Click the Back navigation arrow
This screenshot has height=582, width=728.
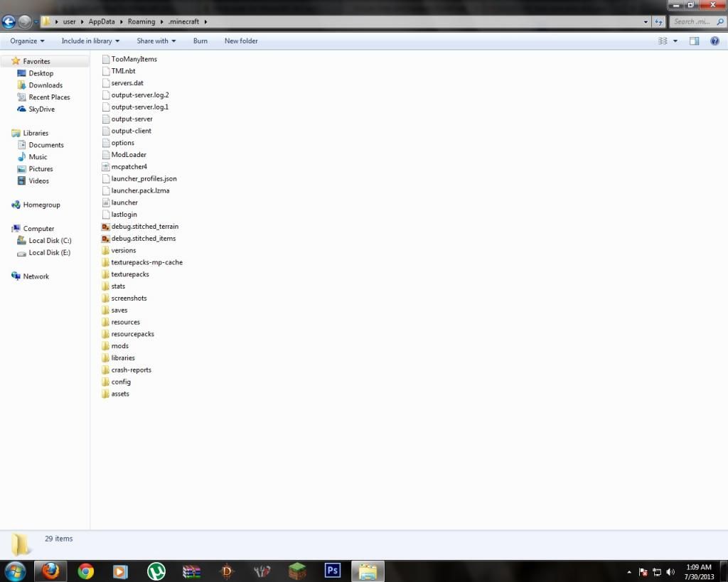pos(9,22)
